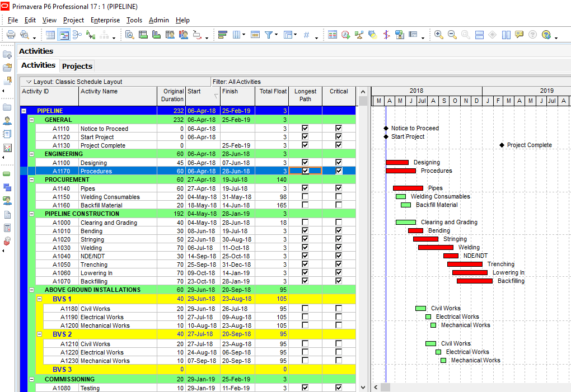Open the Projects folder icon in the sidebar
571x392 pixels.
(7, 107)
